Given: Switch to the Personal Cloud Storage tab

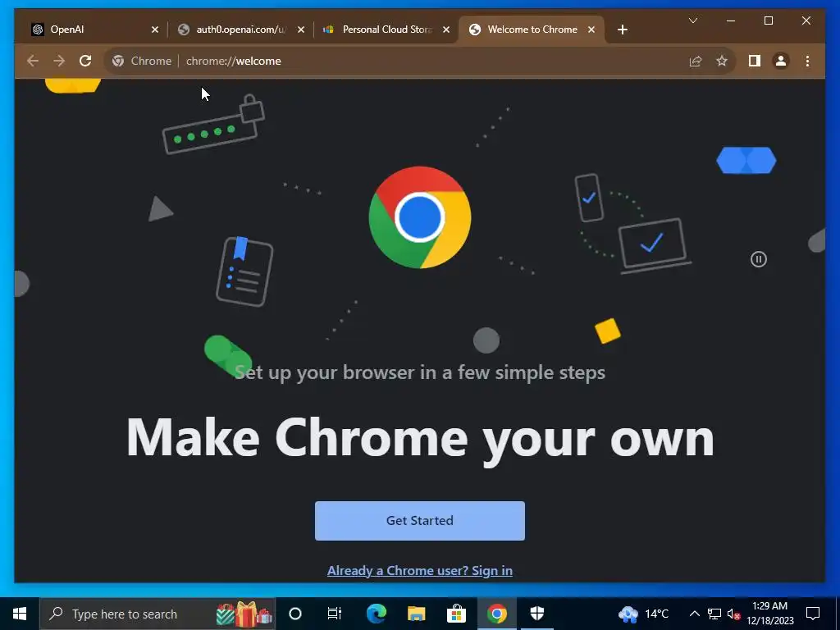Looking at the screenshot, I should click(386, 30).
